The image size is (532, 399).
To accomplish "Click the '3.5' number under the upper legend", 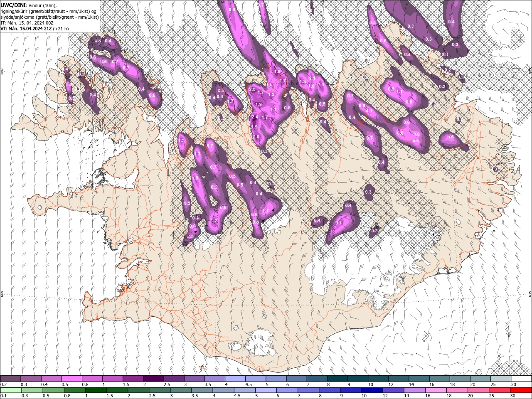I will click(x=207, y=384).
